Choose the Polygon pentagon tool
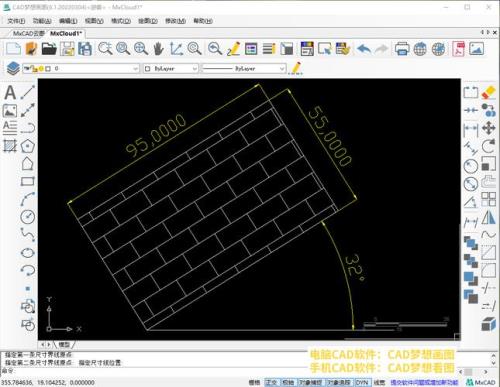This screenshot has height=387, width=500. [28, 146]
